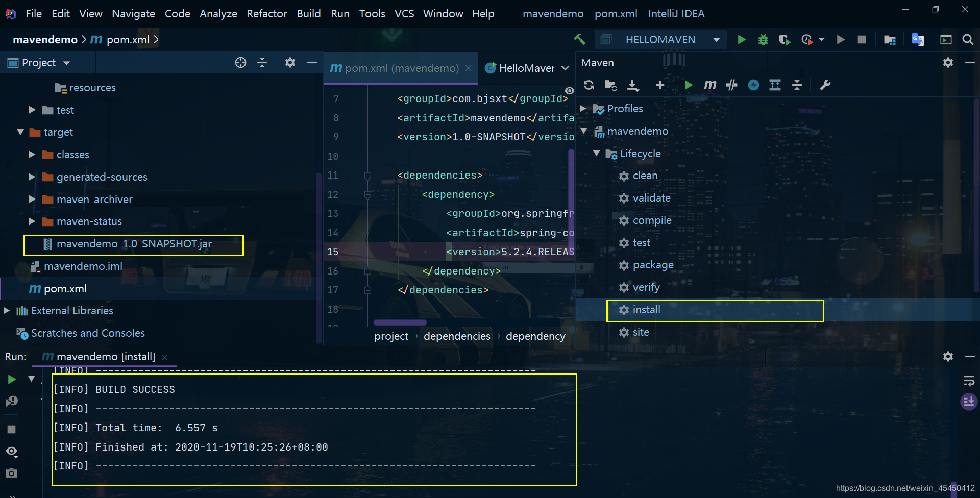Screen dimensions: 980x498
Task: Close the pom.xml editor tab
Action: [x=468, y=68]
